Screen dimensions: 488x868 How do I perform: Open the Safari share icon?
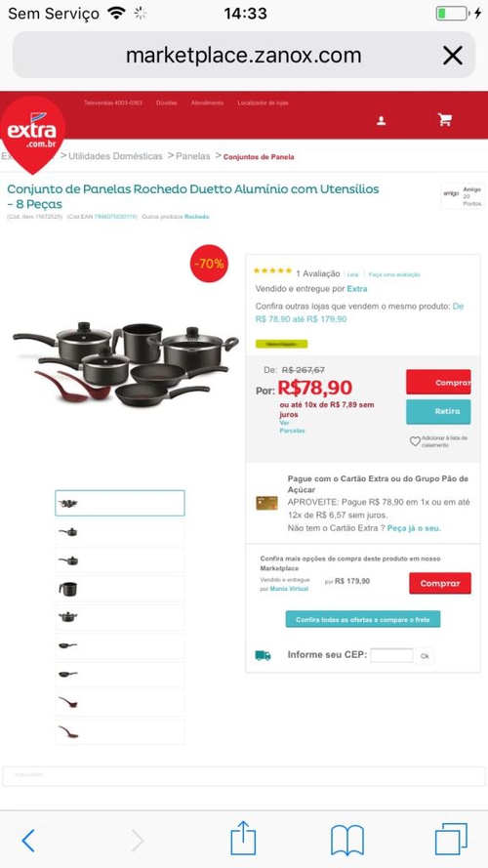coord(243,838)
